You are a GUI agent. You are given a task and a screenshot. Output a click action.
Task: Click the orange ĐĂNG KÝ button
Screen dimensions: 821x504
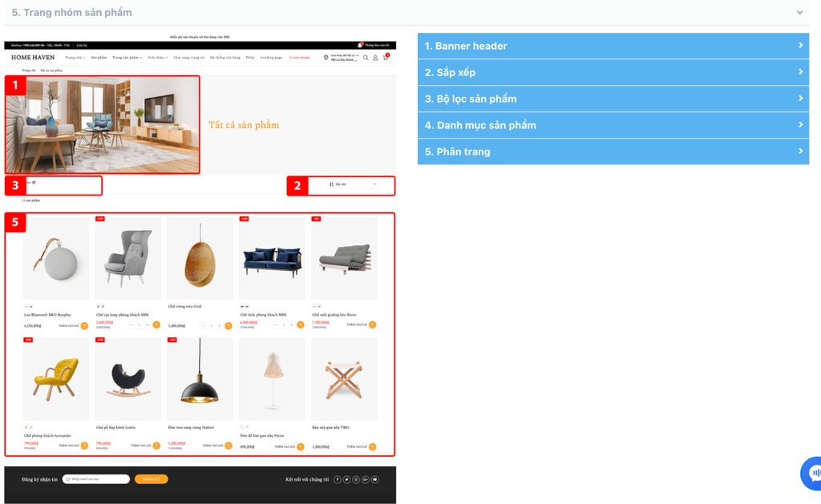[x=152, y=479]
